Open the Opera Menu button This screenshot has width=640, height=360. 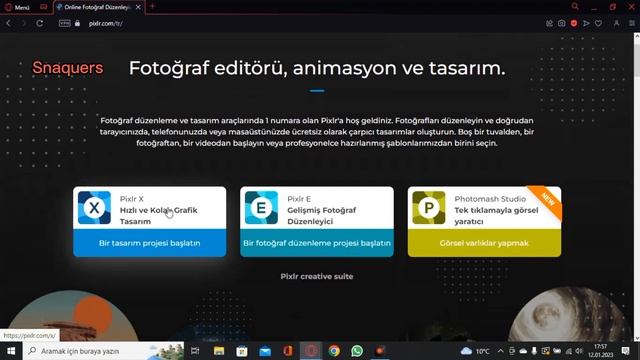[x=17, y=7]
